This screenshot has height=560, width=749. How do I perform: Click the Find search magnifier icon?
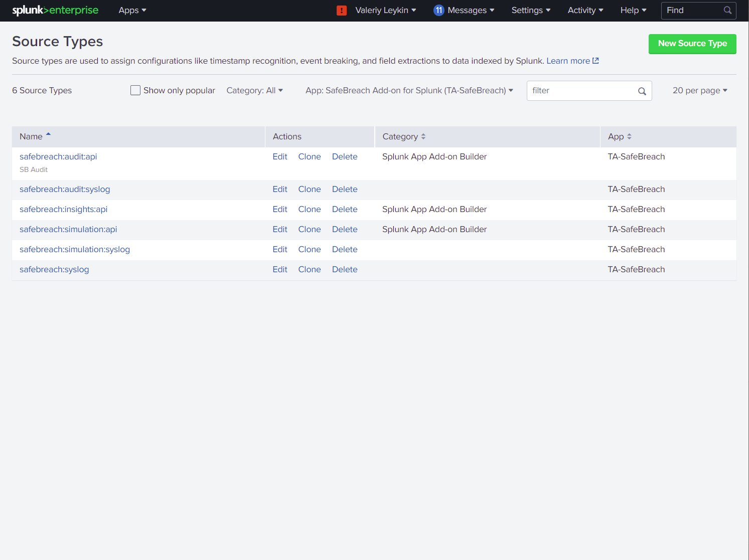click(x=727, y=10)
